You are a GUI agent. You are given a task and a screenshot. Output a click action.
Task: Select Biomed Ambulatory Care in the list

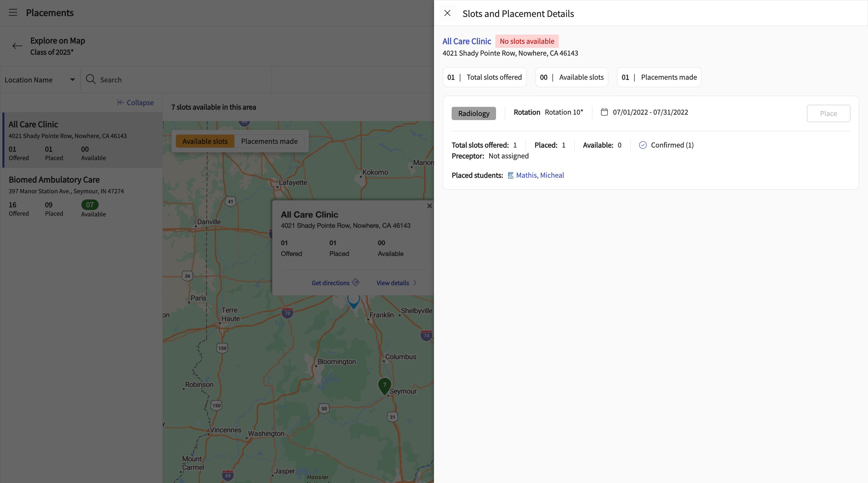(54, 180)
